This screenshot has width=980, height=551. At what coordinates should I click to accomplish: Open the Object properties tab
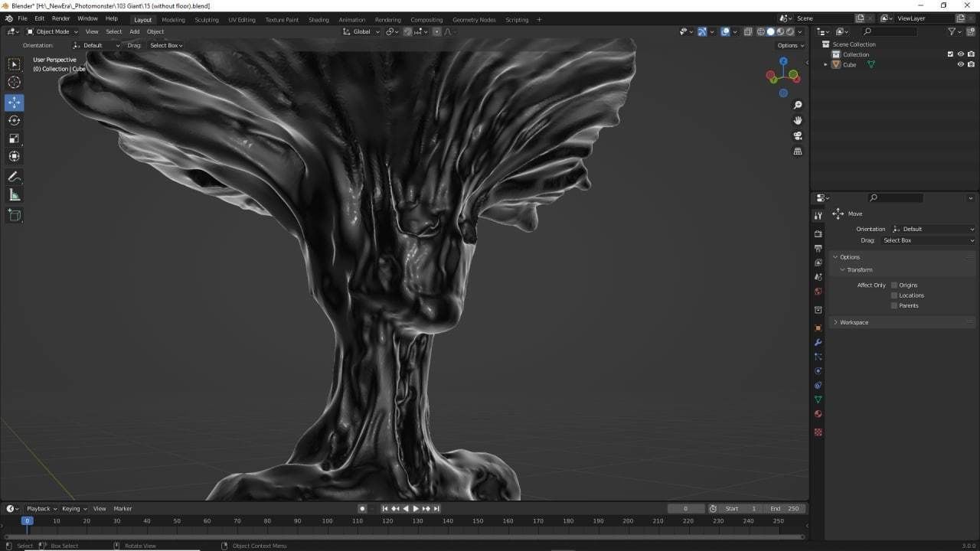pos(818,328)
